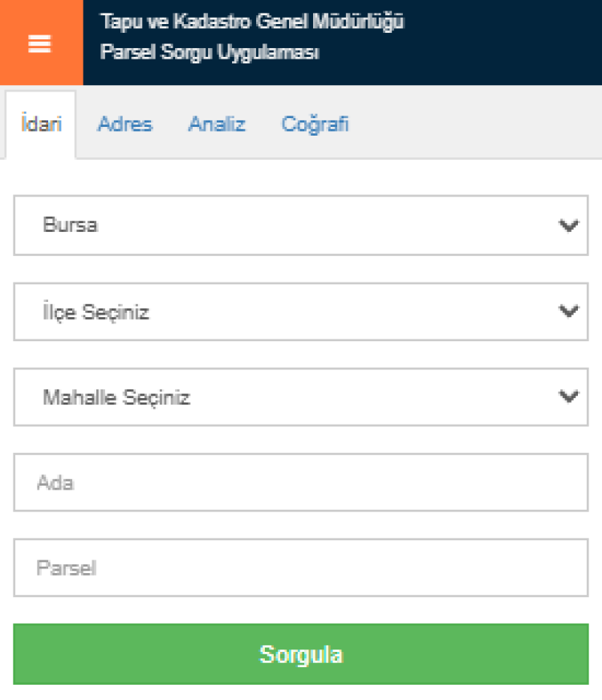This screenshot has width=602, height=700.
Task: Click the Parsel Sorgu Uygulaması subtitle text
Action: pos(209,53)
